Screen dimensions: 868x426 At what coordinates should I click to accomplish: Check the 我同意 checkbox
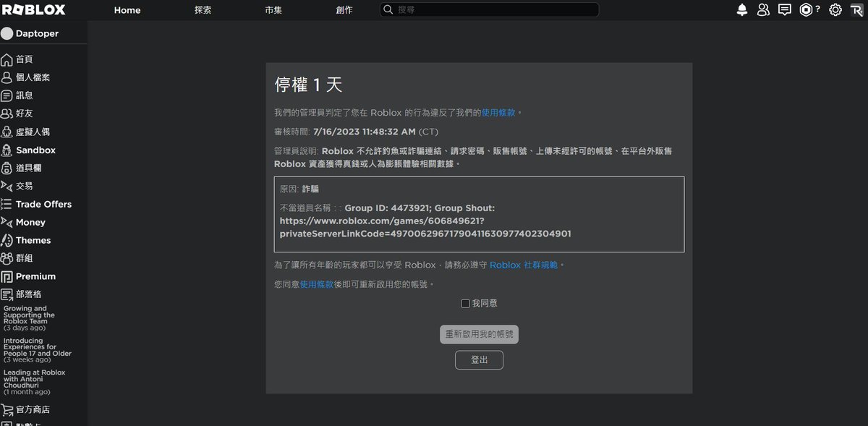[465, 304]
